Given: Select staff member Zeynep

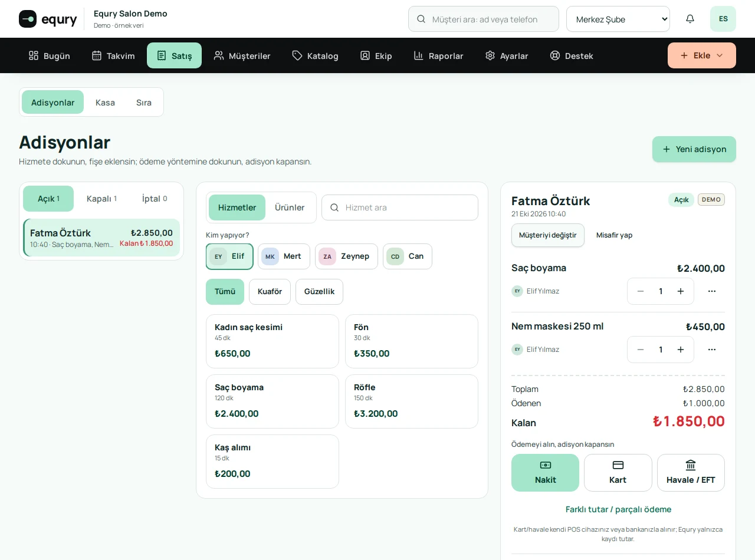Looking at the screenshot, I should [346, 256].
